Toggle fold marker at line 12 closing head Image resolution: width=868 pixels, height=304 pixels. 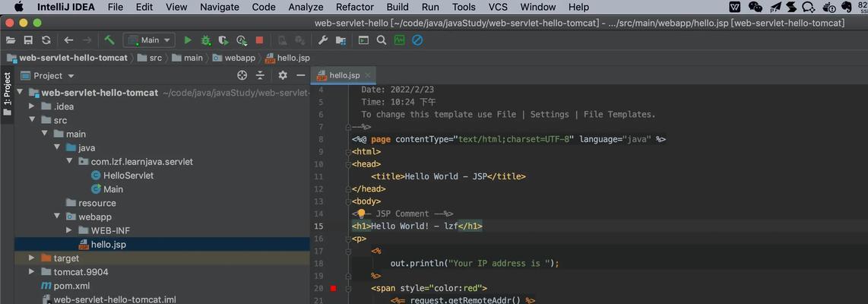pyautogui.click(x=347, y=188)
